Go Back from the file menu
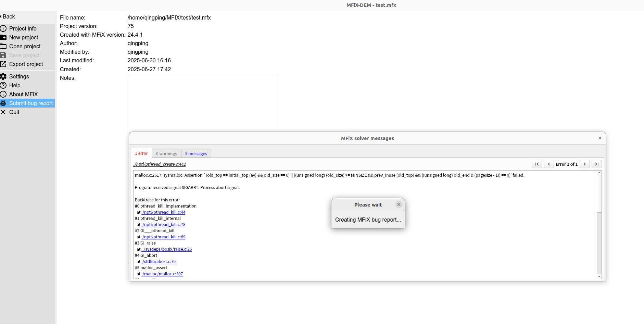 tap(8, 16)
